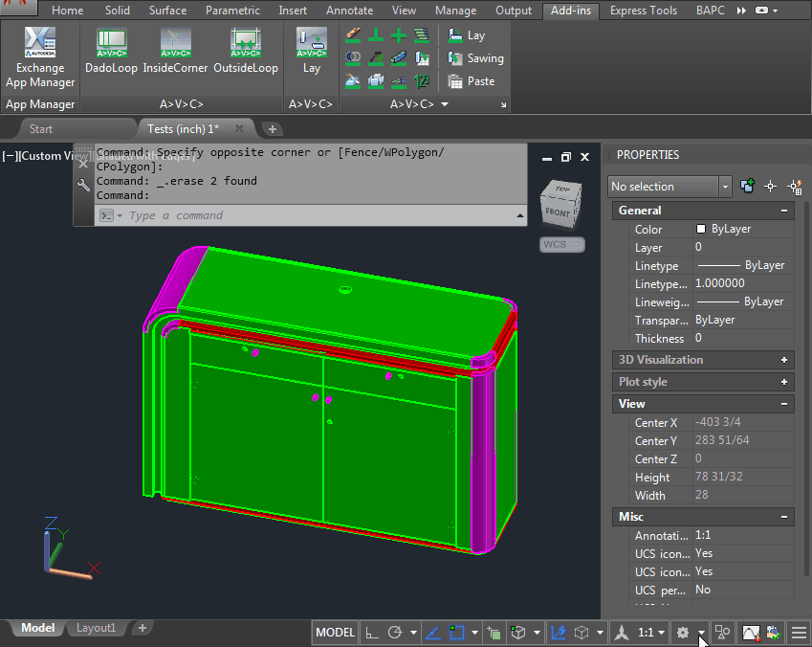The width and height of the screenshot is (812, 647).
Task: Toggle ortho mode in the status bar
Action: pos(371,633)
